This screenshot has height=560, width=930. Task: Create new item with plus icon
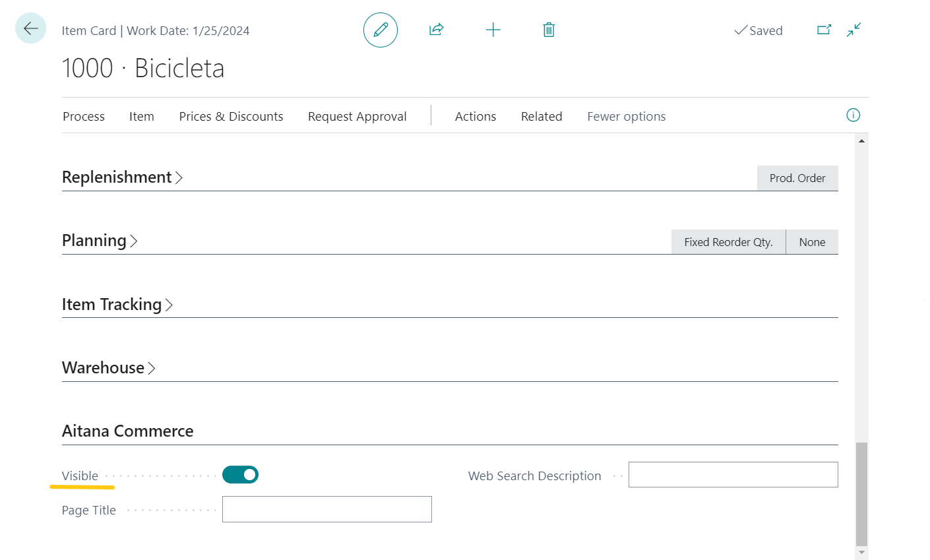coord(493,30)
